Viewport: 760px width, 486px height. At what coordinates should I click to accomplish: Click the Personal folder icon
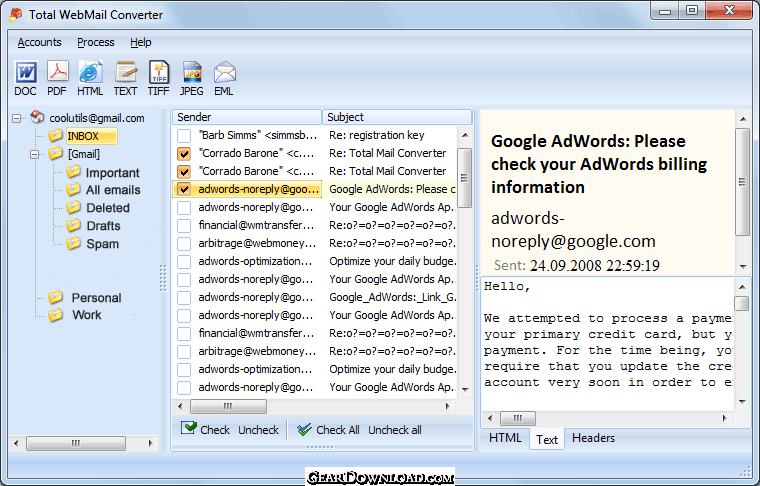tap(55, 297)
